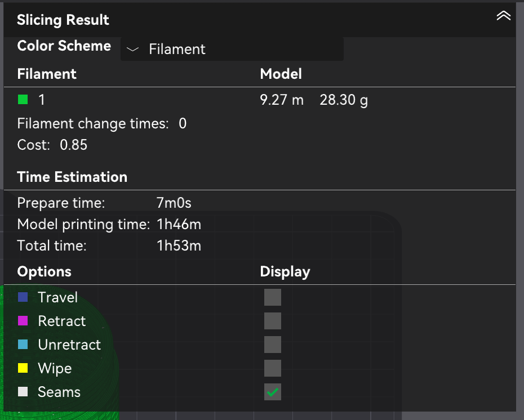Select the Travel option label

(x=57, y=297)
